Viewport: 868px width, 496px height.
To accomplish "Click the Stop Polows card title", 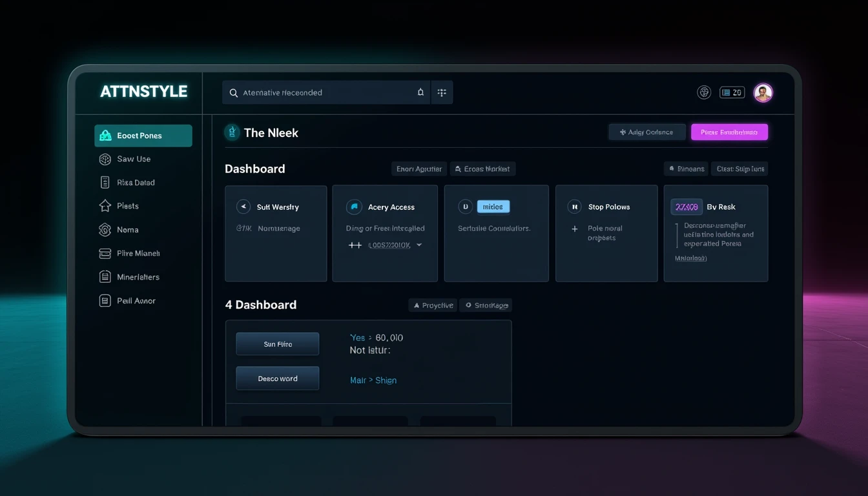I will [609, 207].
